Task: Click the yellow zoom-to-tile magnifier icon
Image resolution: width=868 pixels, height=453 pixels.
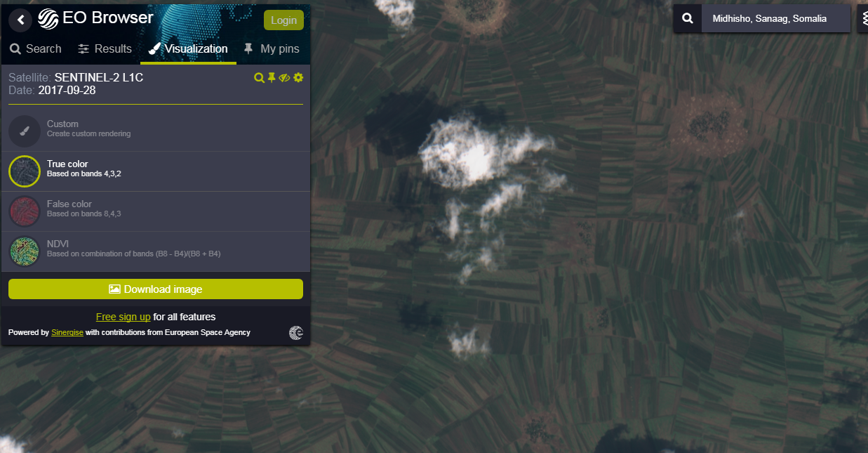Action: tap(259, 77)
